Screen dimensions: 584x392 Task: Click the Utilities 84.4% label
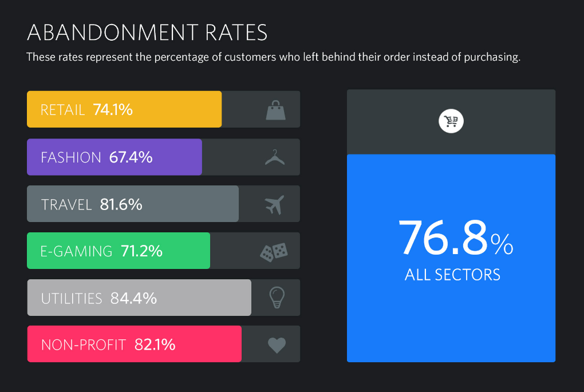click(x=99, y=298)
